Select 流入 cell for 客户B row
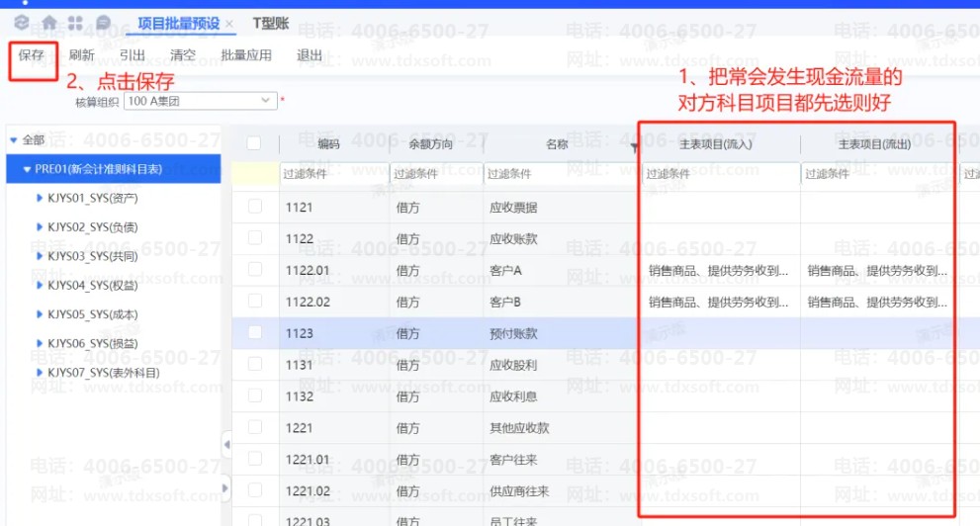This screenshot has height=526, width=980. click(x=719, y=303)
